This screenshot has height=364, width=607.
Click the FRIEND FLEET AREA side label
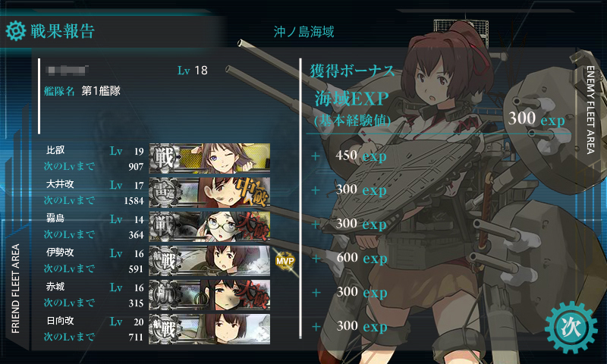point(15,289)
